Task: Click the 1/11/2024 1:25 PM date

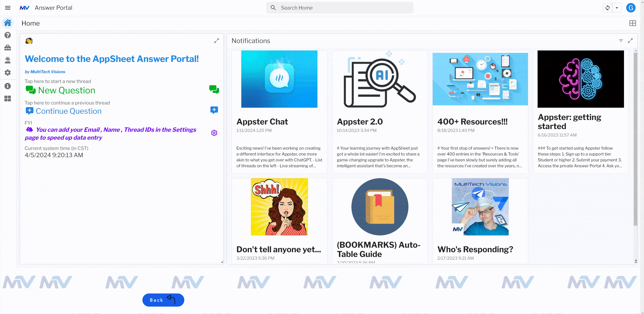Action: point(254,130)
